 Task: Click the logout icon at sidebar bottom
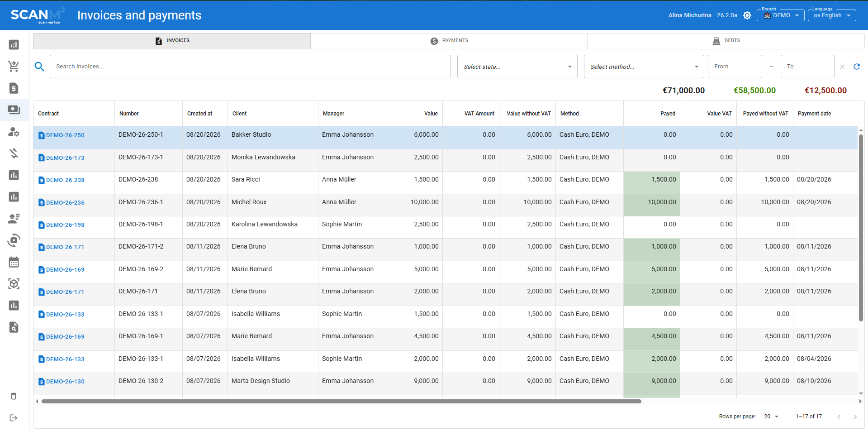point(14,417)
